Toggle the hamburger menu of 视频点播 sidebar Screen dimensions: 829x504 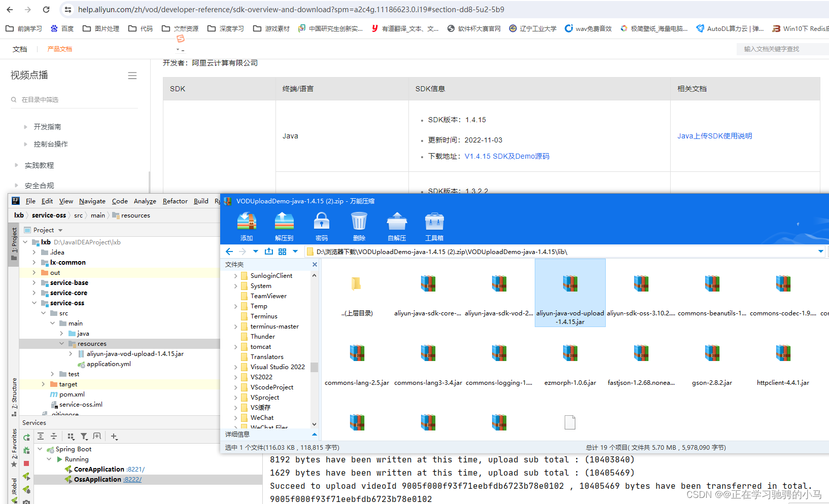click(x=132, y=76)
